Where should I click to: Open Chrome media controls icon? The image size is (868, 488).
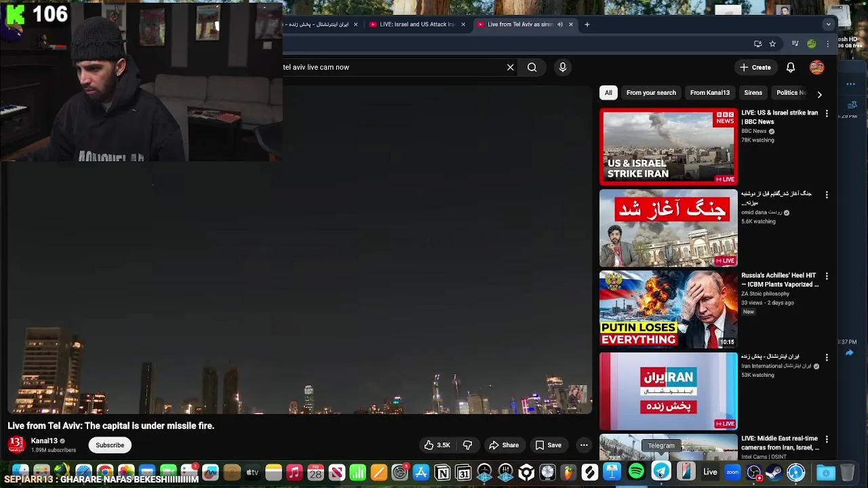795,43
